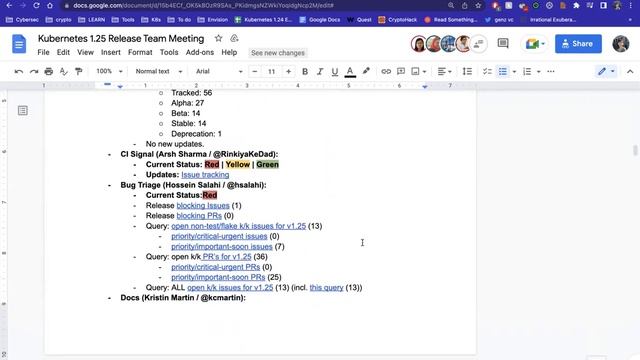This screenshot has width=640, height=360.
Task: Open the text color picker
Action: coord(350,71)
